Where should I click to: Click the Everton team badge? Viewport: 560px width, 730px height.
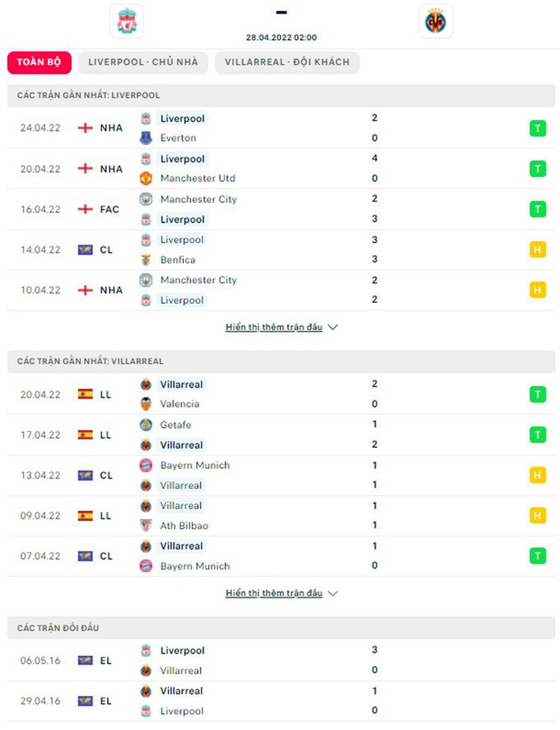tap(146, 138)
